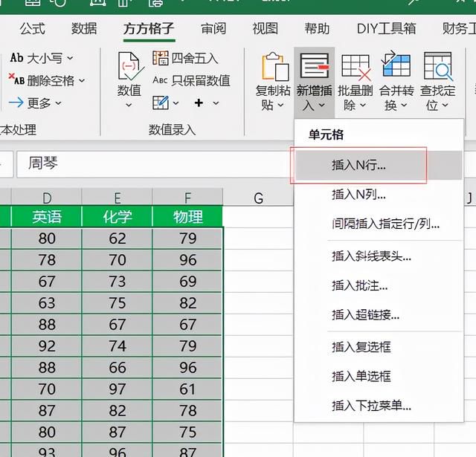
Task: Choose 间隔插入指定行/列... menu item
Action: 379,224
